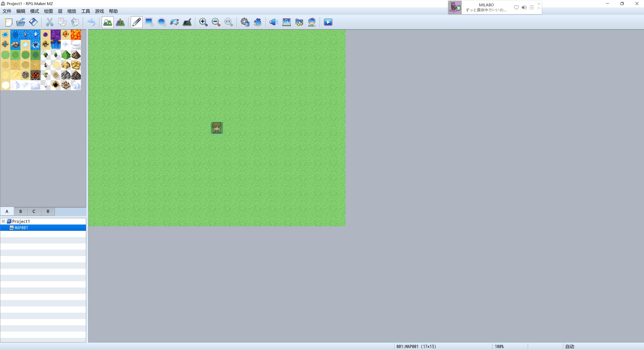The height and width of the screenshot is (350, 644).
Task: Open the Sound Test speaker icon
Action: pos(274,22)
